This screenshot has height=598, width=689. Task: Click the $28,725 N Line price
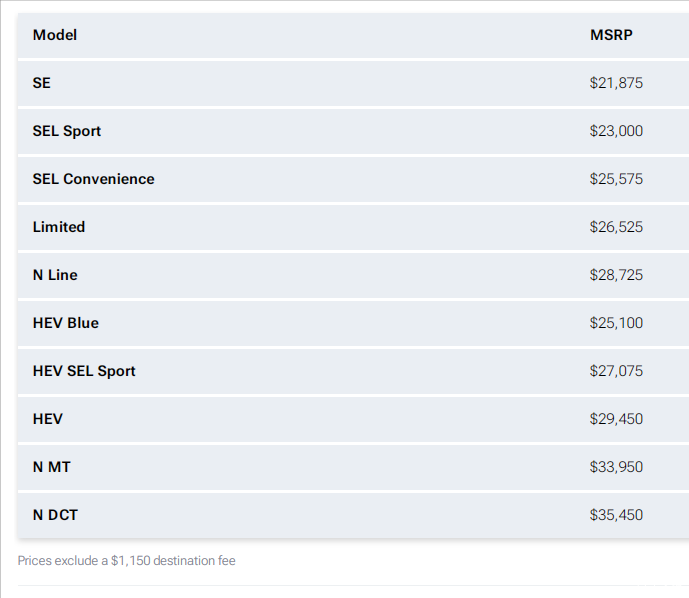click(616, 275)
